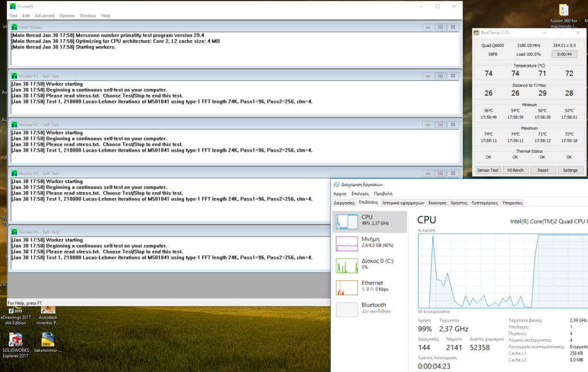This screenshot has height=372, width=588.
Task: Switch to the Υπηρεσίες tab
Action: (512, 203)
